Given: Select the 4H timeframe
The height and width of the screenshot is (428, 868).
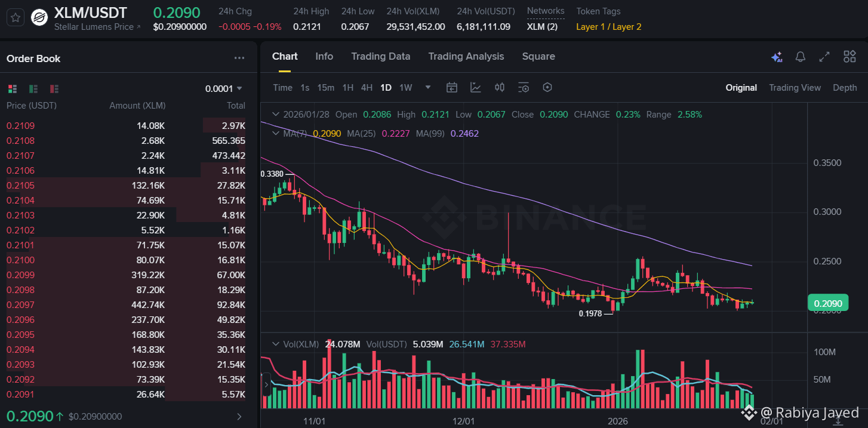Looking at the screenshot, I should click(367, 87).
